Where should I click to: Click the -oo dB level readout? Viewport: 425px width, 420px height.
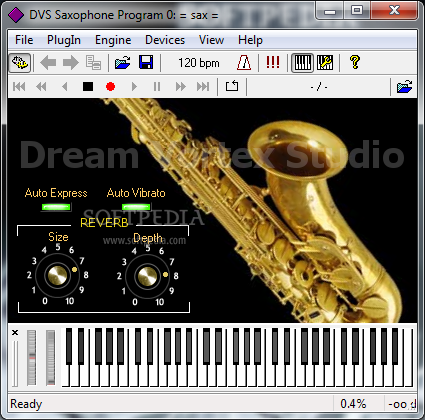point(401,404)
